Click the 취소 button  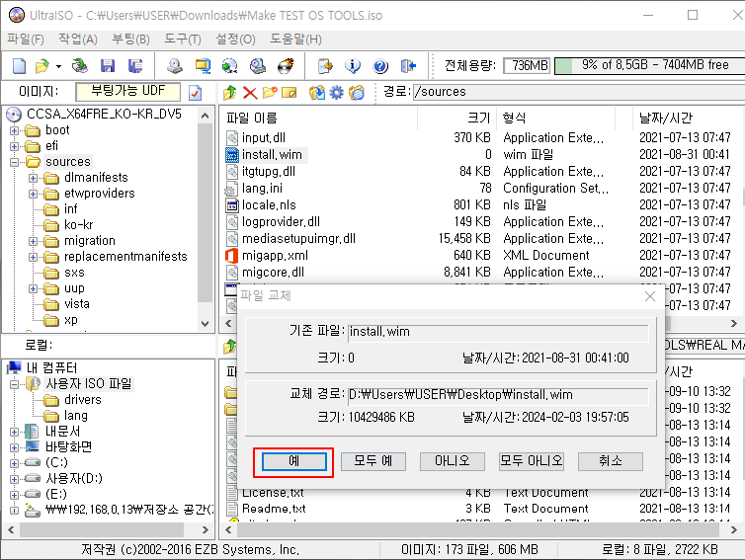point(611,461)
